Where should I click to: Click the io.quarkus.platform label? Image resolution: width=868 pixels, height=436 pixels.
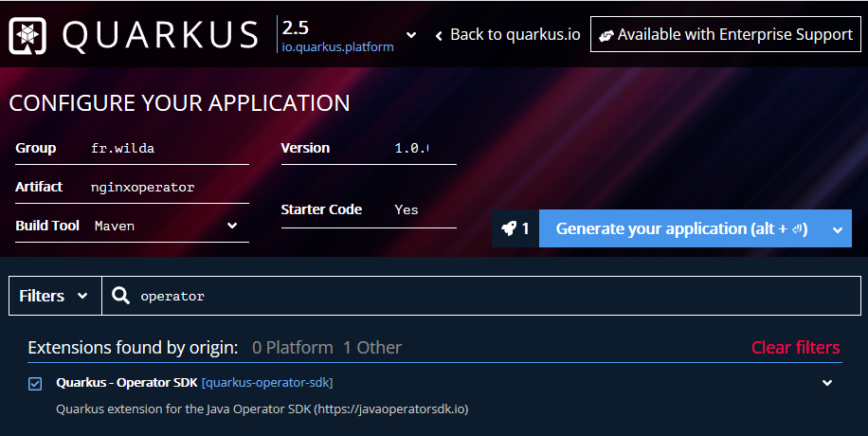[x=337, y=47]
